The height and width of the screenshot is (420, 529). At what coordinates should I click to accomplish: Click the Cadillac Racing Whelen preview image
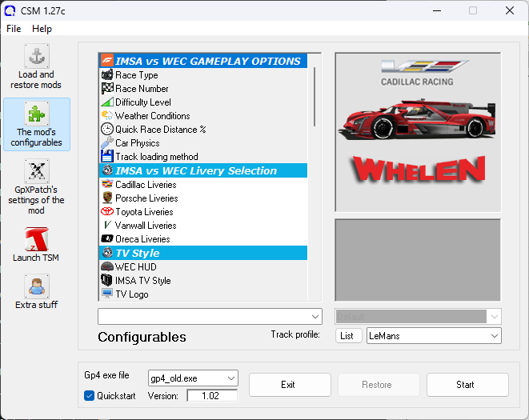click(418, 132)
